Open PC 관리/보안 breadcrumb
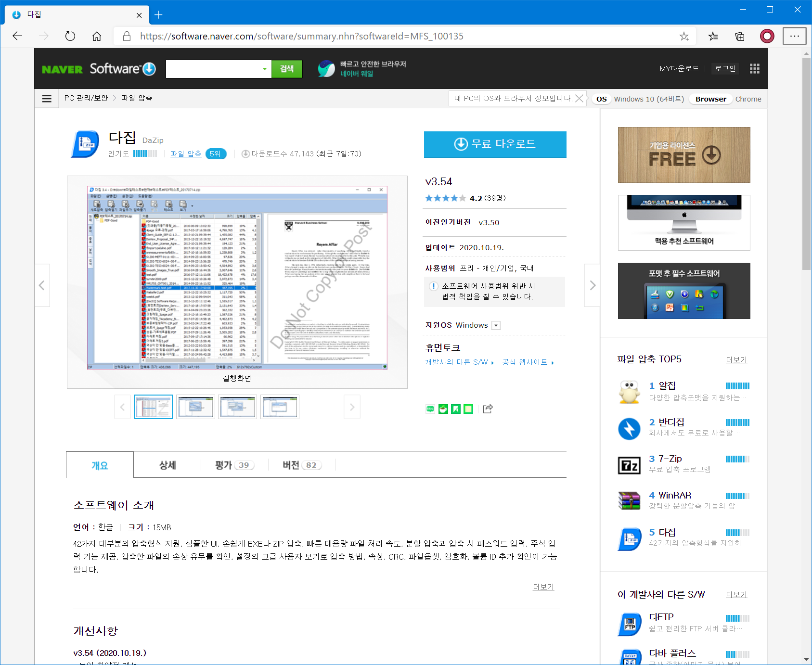This screenshot has height=665, width=812. tap(86, 98)
